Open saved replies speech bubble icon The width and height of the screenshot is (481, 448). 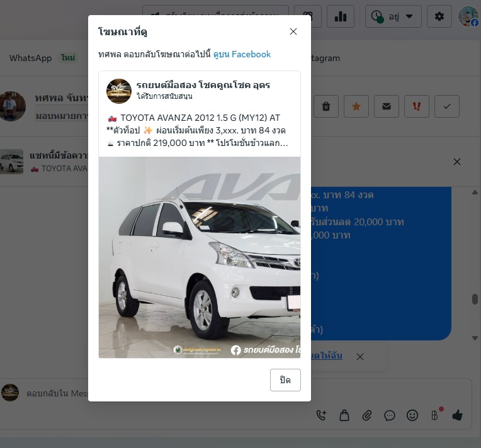390,415
